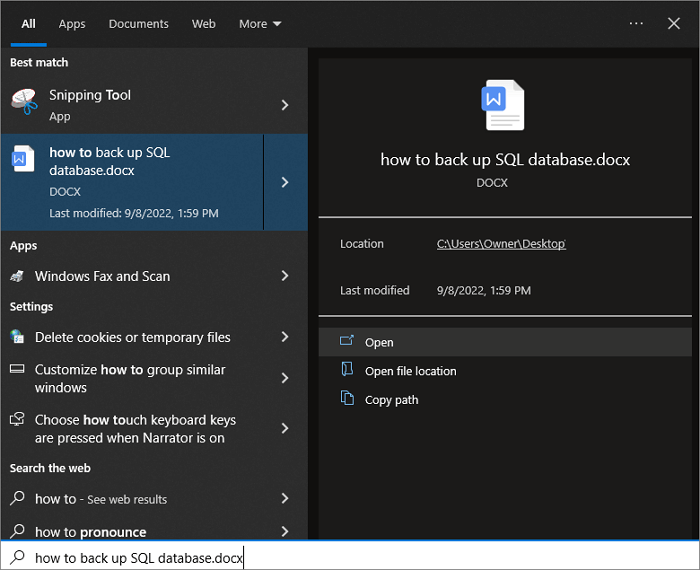
Task: Open the More filter dropdown
Action: tap(260, 24)
